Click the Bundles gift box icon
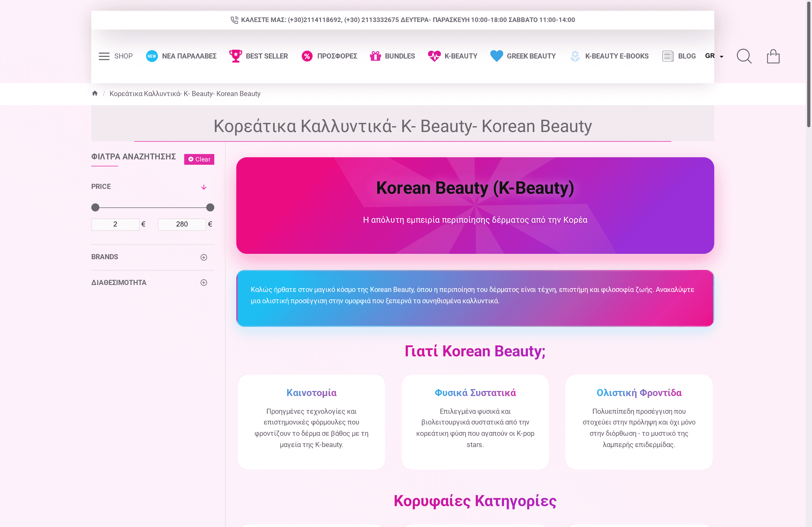Image resolution: width=812 pixels, height=527 pixels. coord(375,56)
